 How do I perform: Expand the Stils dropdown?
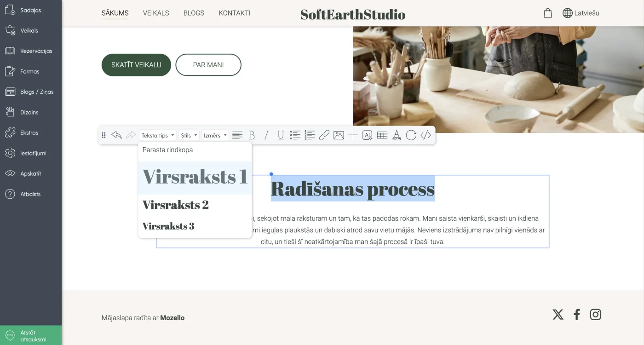pyautogui.click(x=189, y=135)
